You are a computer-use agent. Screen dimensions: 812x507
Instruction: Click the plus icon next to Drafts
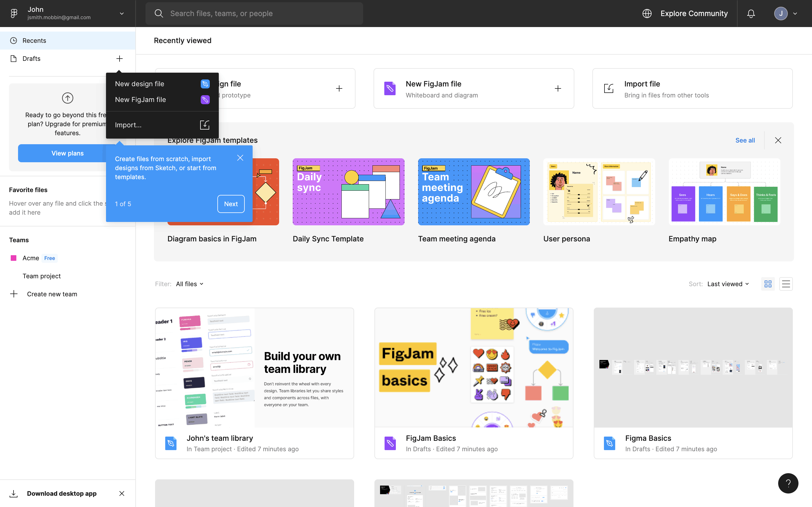[x=120, y=59]
